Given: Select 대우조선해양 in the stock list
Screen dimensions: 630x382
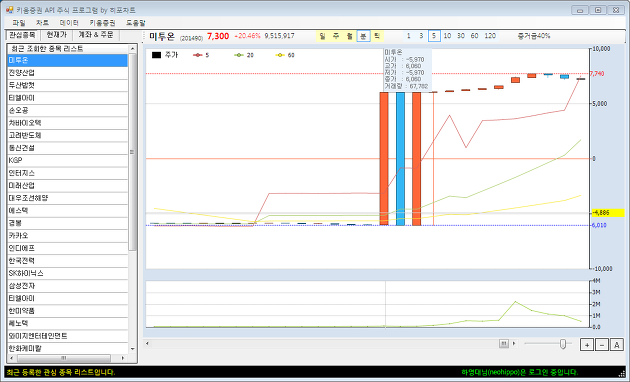Looking at the screenshot, I should [x=67, y=198].
